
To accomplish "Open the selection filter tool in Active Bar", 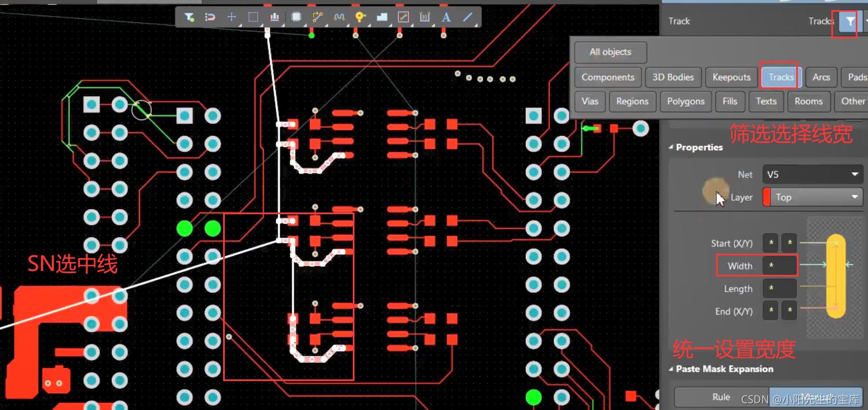I will click(189, 17).
